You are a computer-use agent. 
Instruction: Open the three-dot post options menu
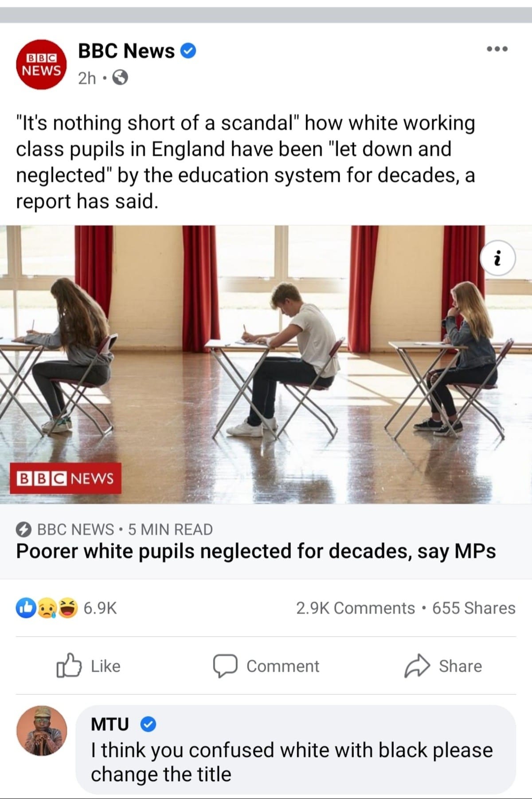pyautogui.click(x=497, y=49)
